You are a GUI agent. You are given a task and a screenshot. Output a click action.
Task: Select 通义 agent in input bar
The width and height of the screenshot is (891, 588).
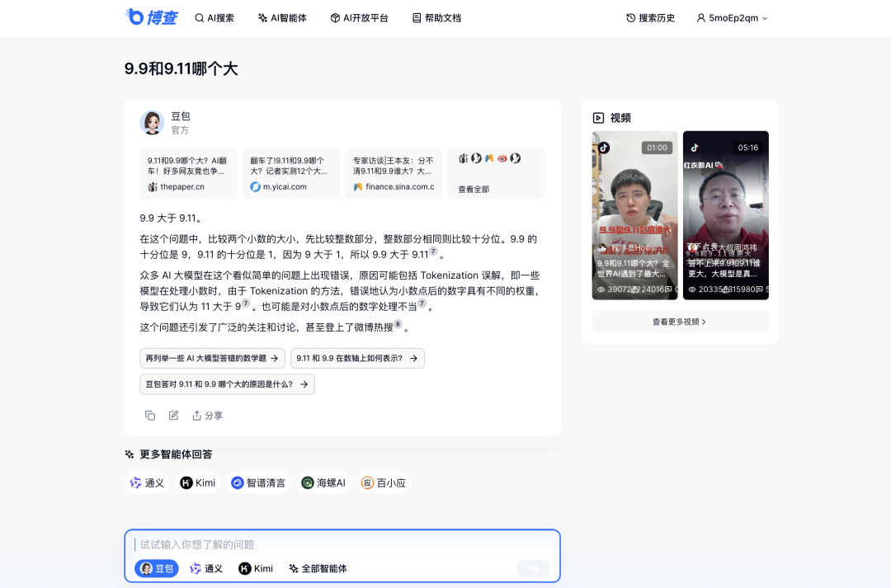[205, 569]
